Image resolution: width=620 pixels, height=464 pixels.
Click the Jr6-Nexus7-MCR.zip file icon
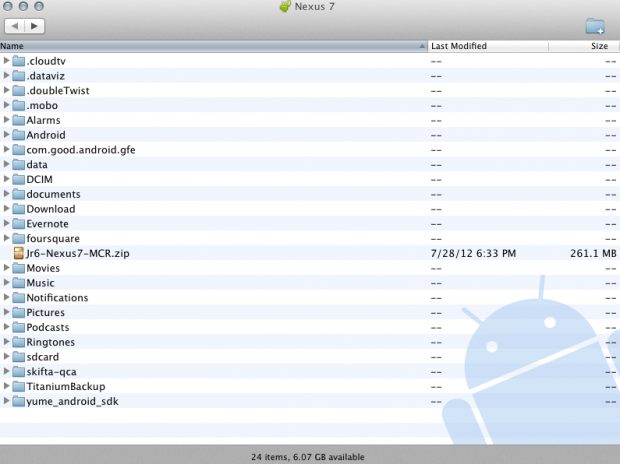(18, 254)
